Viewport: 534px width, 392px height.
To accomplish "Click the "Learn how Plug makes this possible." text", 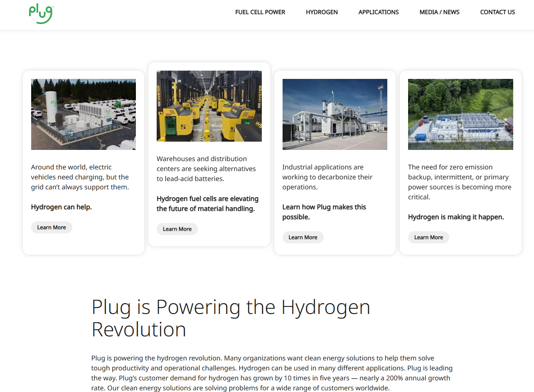I will pyautogui.click(x=324, y=212).
